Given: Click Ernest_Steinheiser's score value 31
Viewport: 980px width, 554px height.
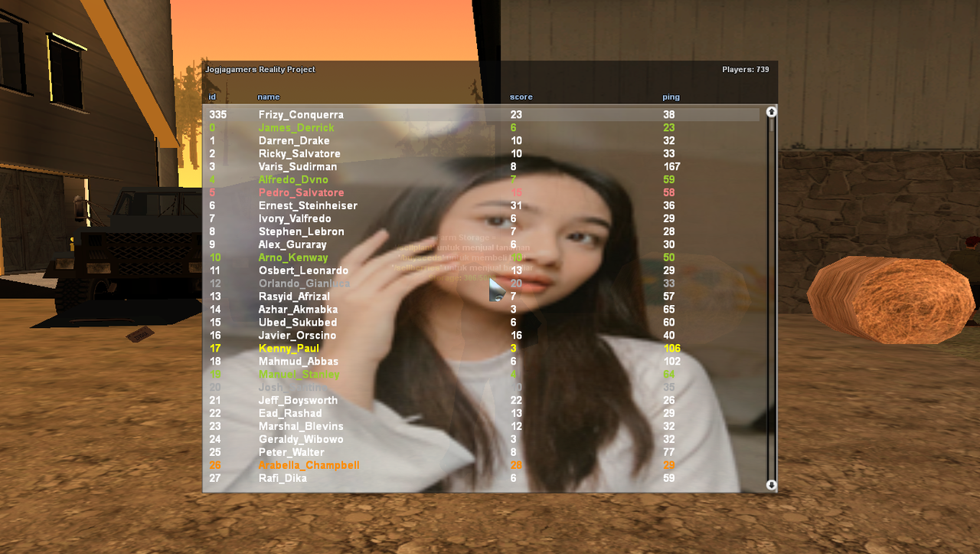Looking at the screenshot, I should tap(516, 206).
